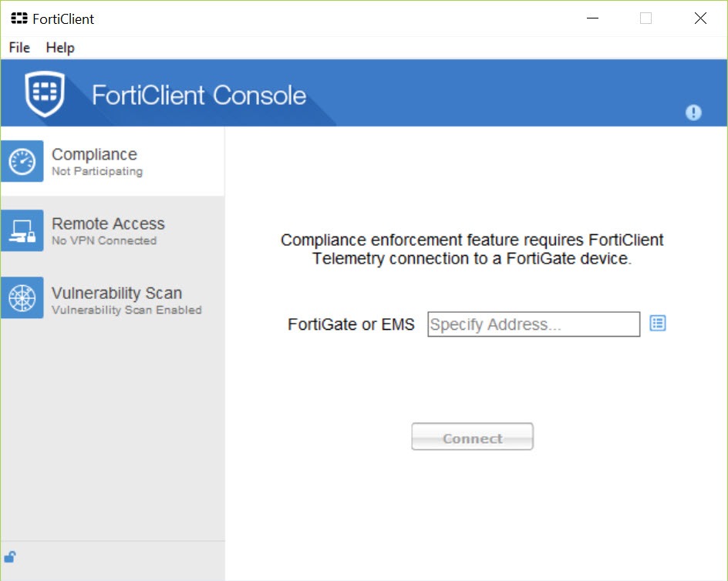728x581 pixels.
Task: Click the FortiClient shield logo
Action: [x=45, y=94]
